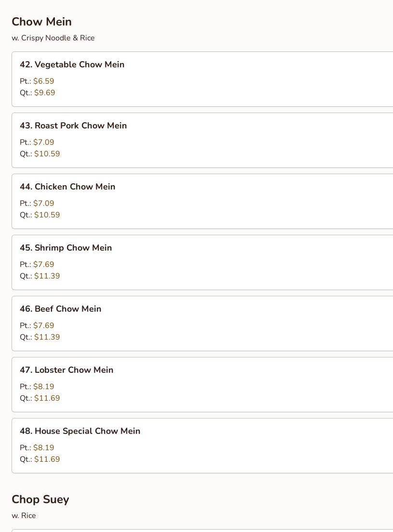Select the Chicken Chow Mein pint price $7.09

pos(43,203)
